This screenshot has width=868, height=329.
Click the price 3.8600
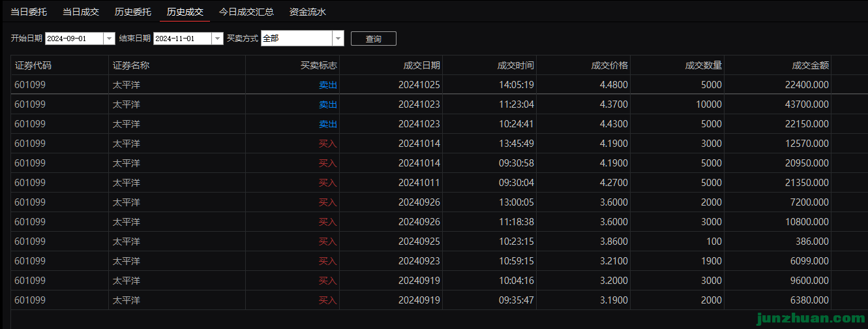(x=614, y=242)
